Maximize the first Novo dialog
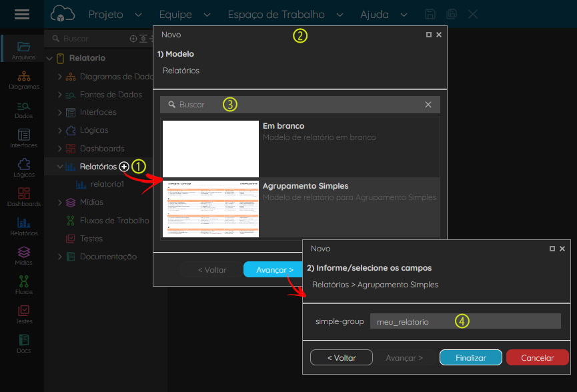 (x=429, y=35)
